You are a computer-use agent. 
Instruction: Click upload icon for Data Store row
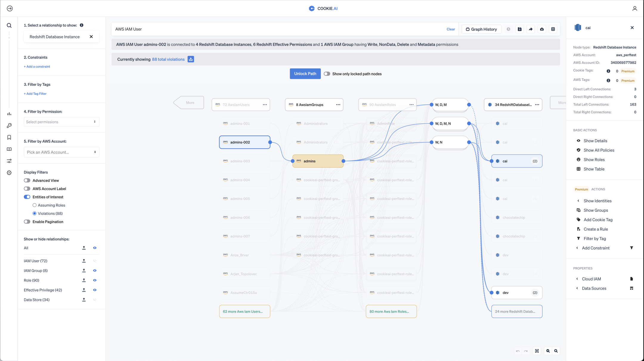[84, 300]
